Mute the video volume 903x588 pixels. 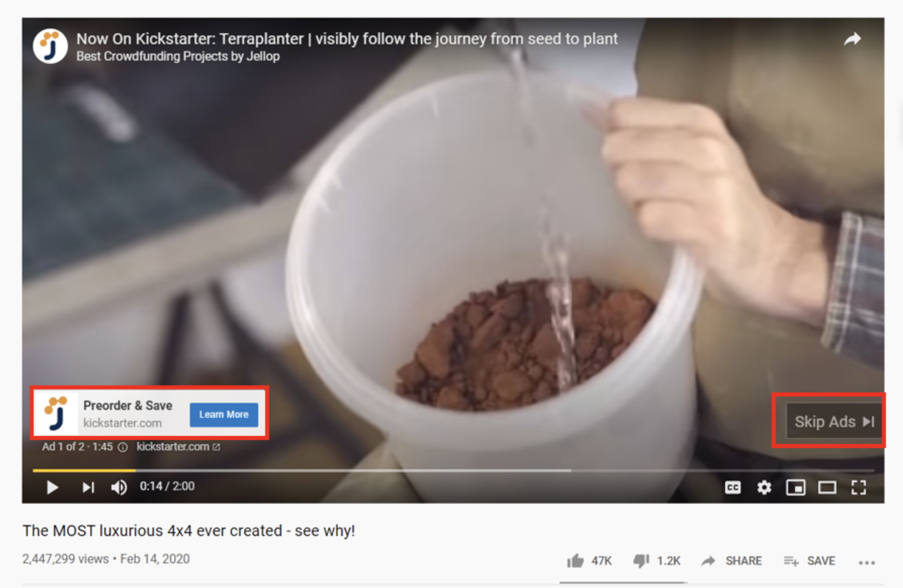119,487
